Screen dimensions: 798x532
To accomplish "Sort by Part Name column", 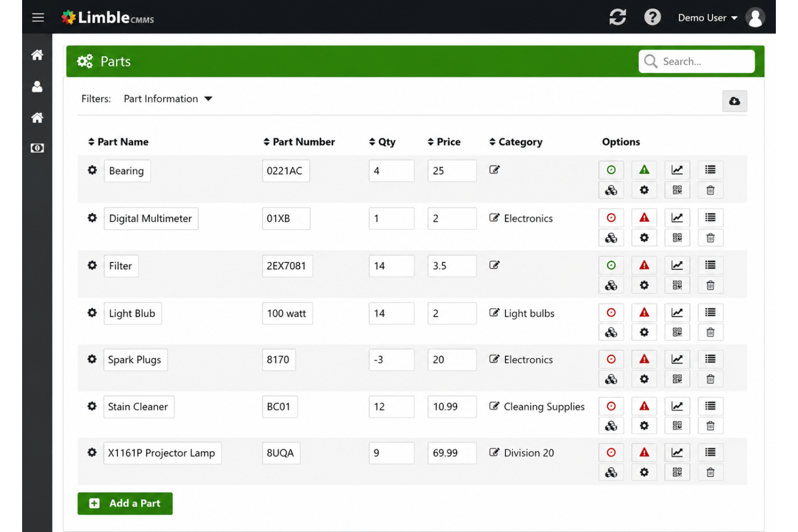I will [x=118, y=142].
